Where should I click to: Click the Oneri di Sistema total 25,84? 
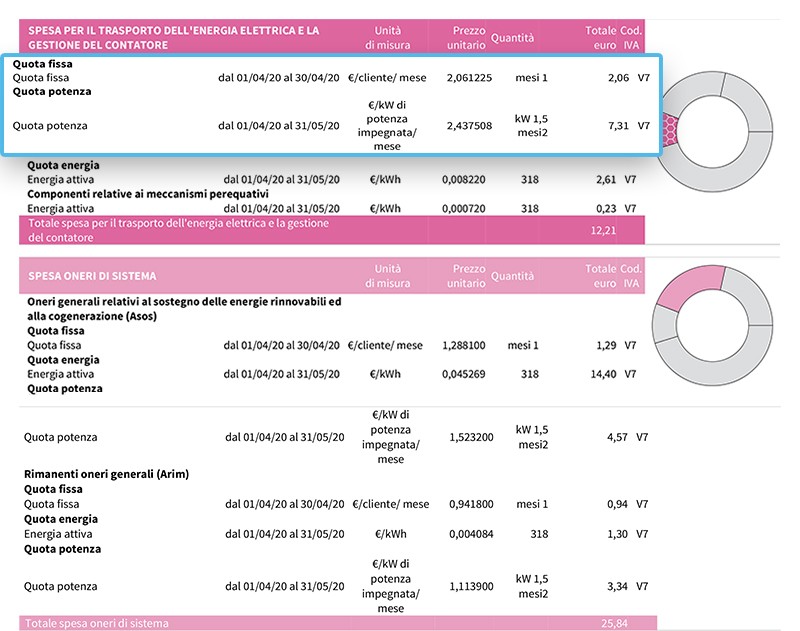point(615,623)
